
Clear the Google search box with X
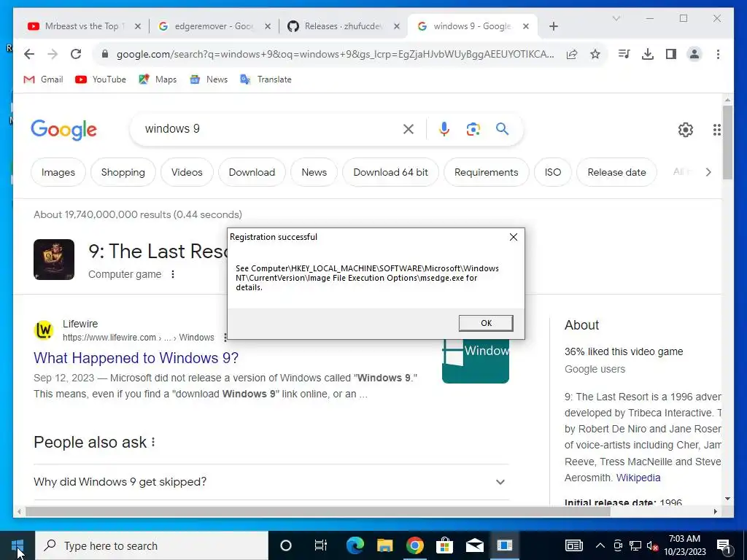coord(409,129)
